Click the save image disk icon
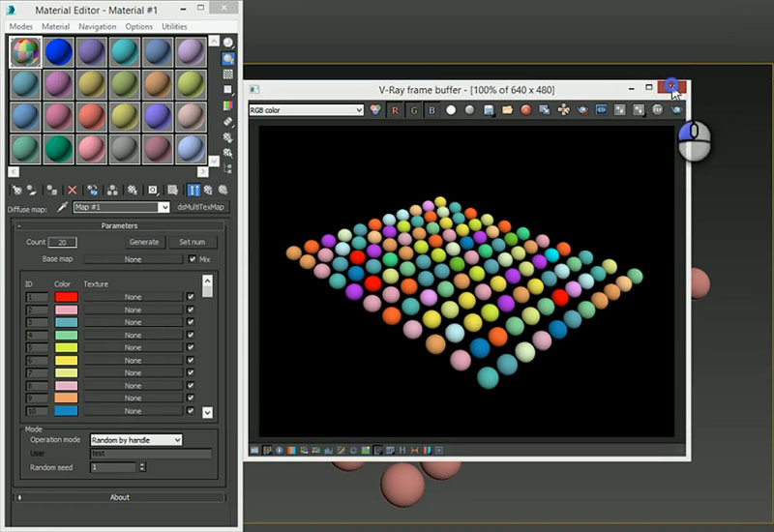Screen dimensions: 774x532 [x=490, y=110]
